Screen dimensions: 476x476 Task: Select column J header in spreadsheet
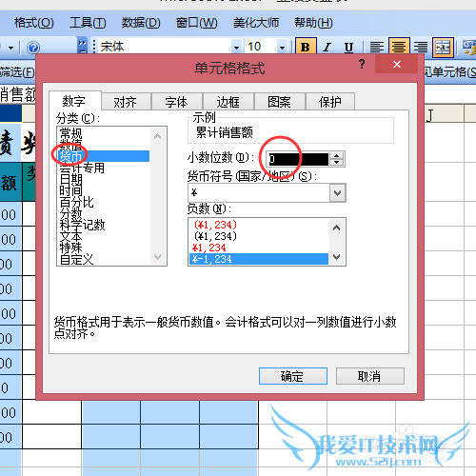[x=445, y=114]
